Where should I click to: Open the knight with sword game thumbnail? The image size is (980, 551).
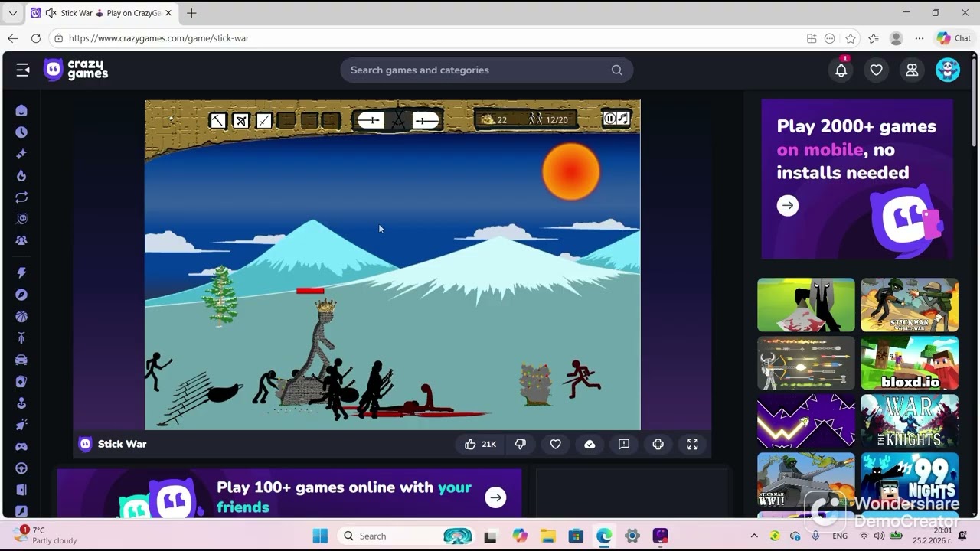[x=806, y=305]
